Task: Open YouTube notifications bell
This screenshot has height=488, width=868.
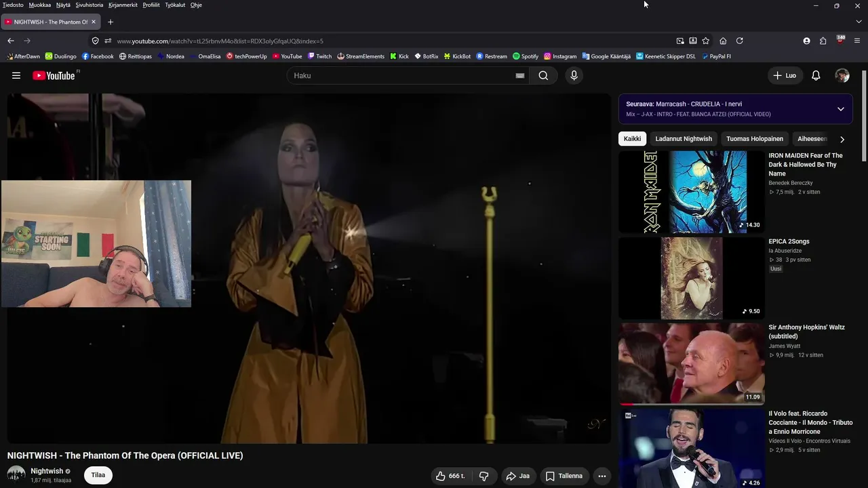Action: (x=816, y=75)
